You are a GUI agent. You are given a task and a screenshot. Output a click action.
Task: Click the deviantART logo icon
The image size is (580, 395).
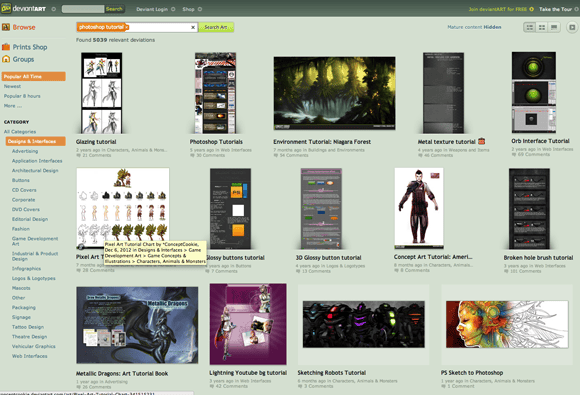point(6,8)
